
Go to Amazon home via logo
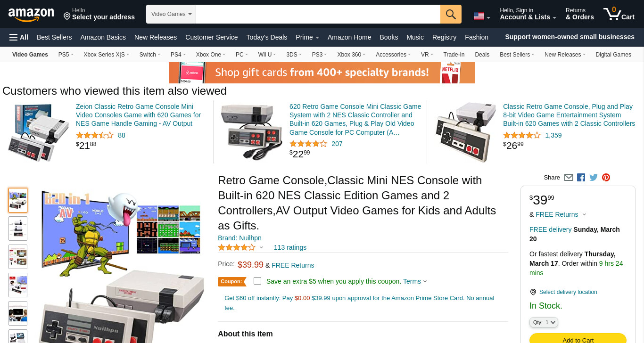tap(31, 14)
